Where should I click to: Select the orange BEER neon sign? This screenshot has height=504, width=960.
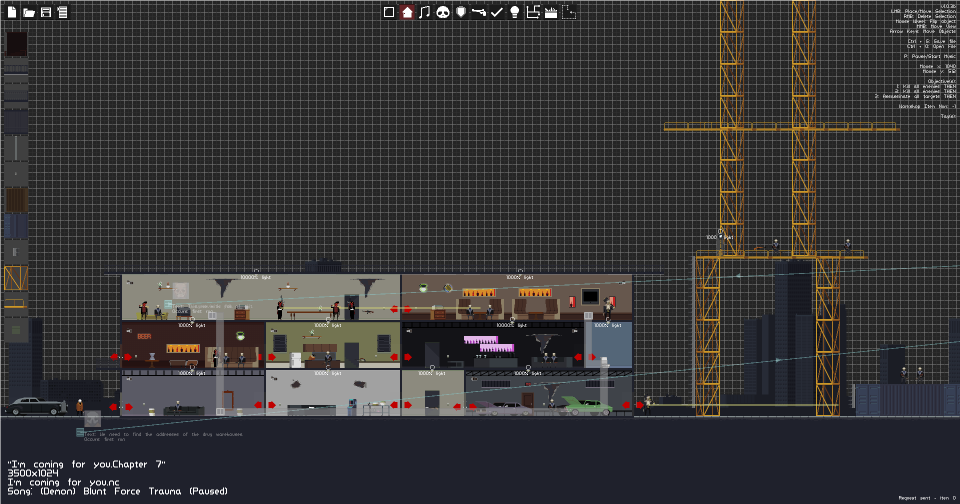[144, 336]
